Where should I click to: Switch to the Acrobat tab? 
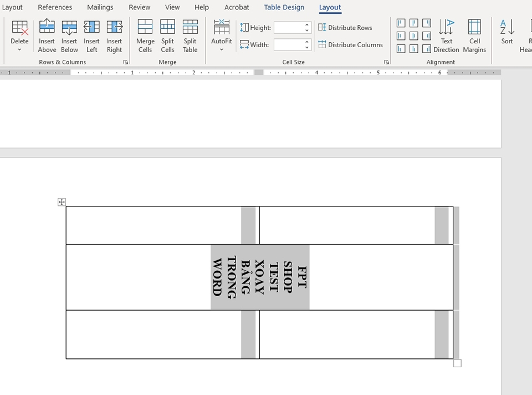tap(237, 7)
